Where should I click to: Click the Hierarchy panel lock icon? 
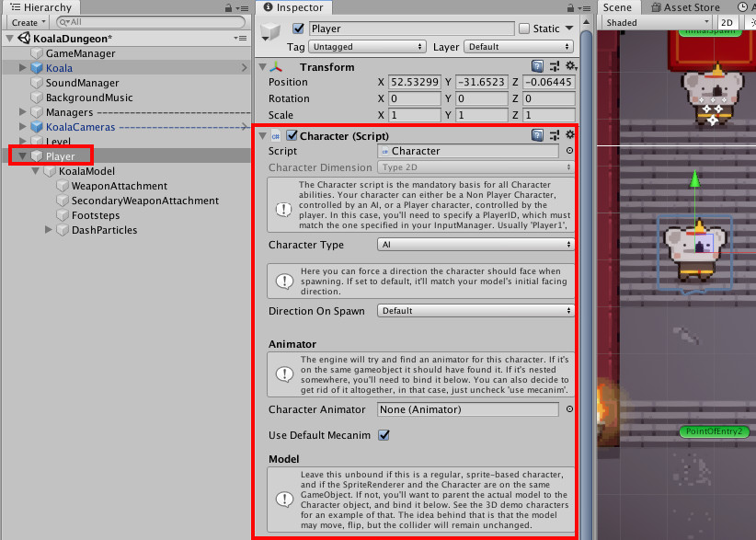point(228,7)
